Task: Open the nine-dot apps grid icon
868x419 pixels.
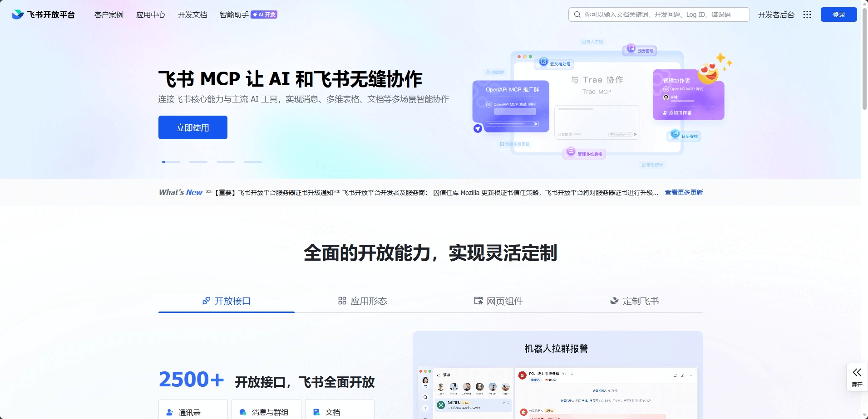Action: [807, 15]
